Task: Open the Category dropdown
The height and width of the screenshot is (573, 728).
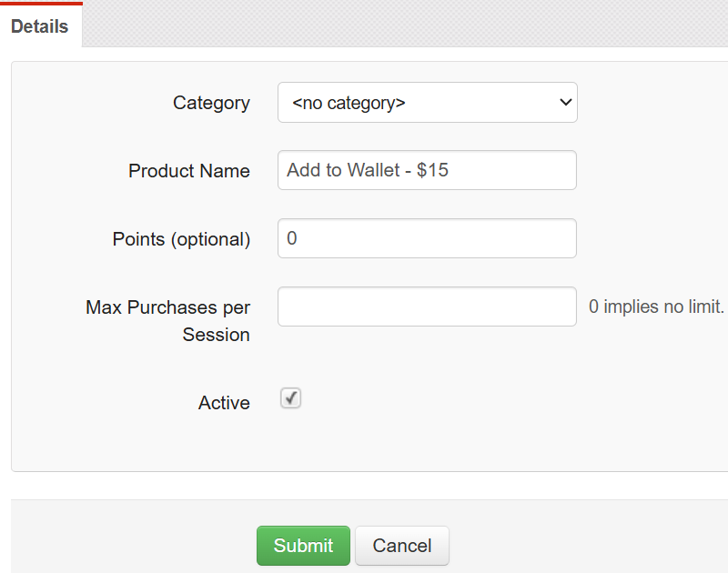Action: coord(427,102)
